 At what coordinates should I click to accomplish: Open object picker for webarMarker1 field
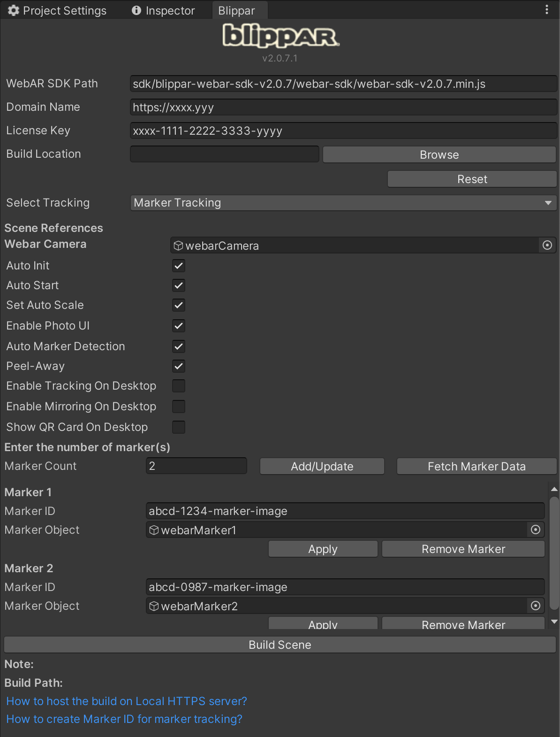point(535,530)
